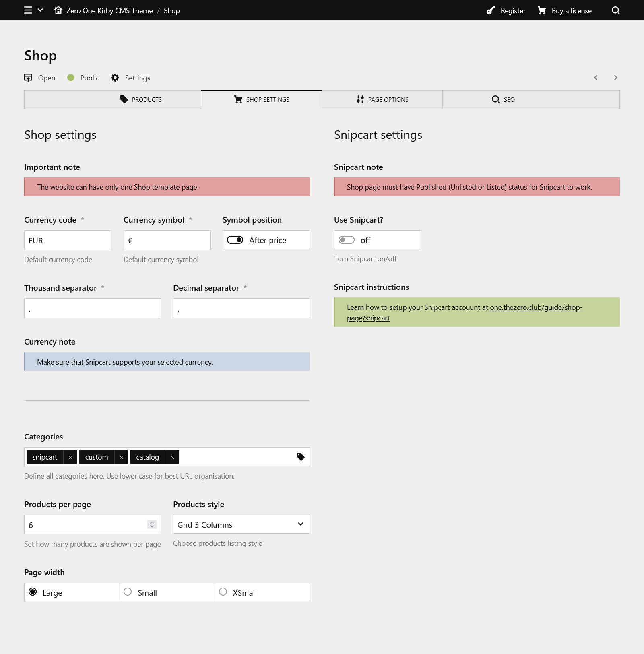Change the Public status button
644x654 pixels.
pos(83,78)
